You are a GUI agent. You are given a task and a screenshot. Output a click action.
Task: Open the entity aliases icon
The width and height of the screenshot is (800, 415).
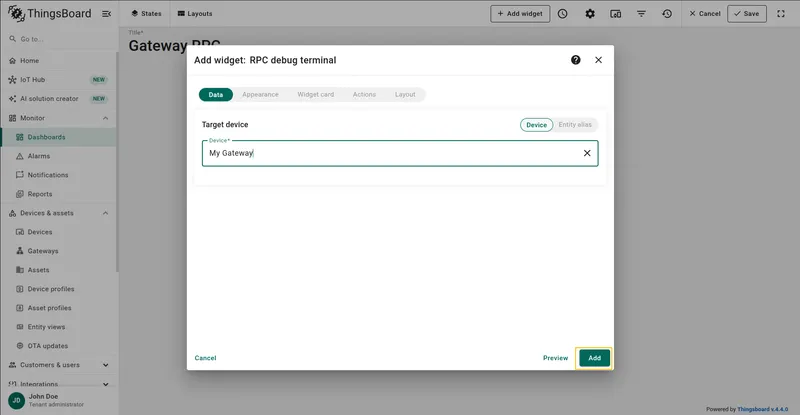[x=616, y=14]
